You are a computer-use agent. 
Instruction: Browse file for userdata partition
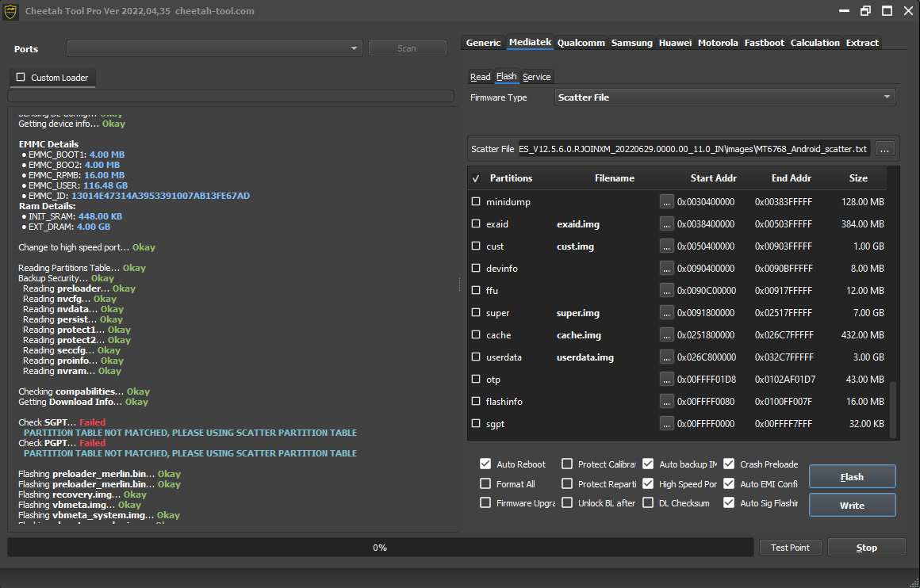[666, 357]
